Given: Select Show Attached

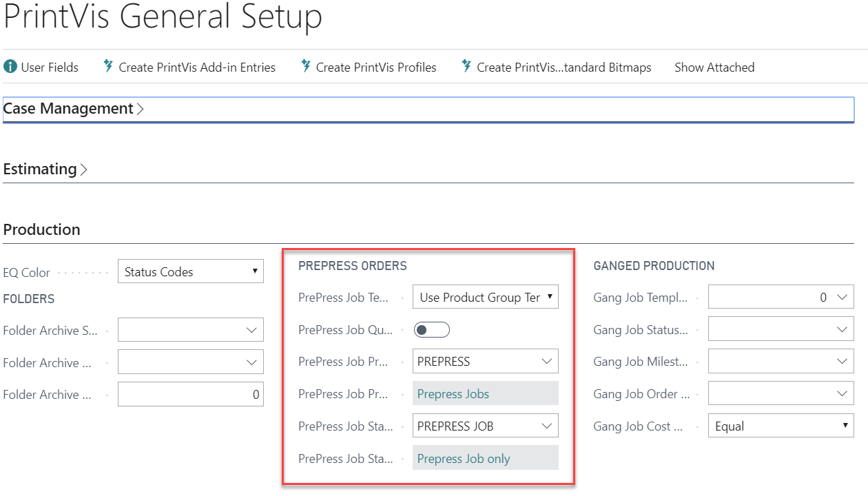Looking at the screenshot, I should (714, 67).
